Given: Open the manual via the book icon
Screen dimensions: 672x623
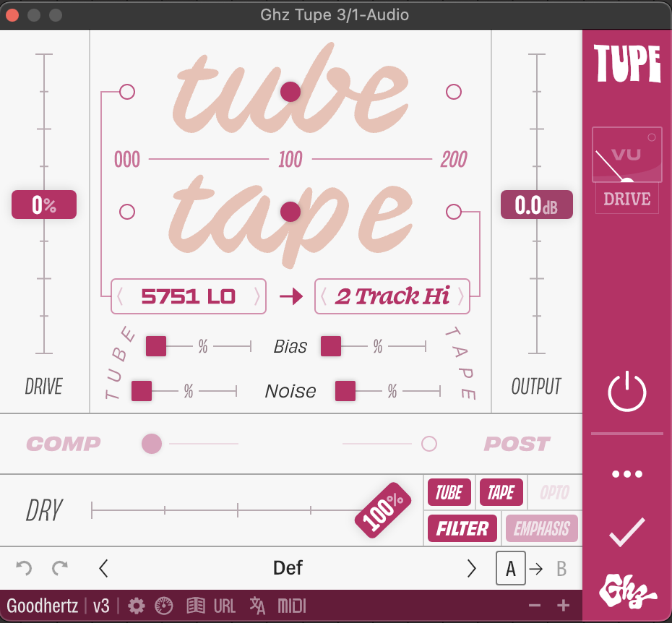Looking at the screenshot, I should click(194, 606).
